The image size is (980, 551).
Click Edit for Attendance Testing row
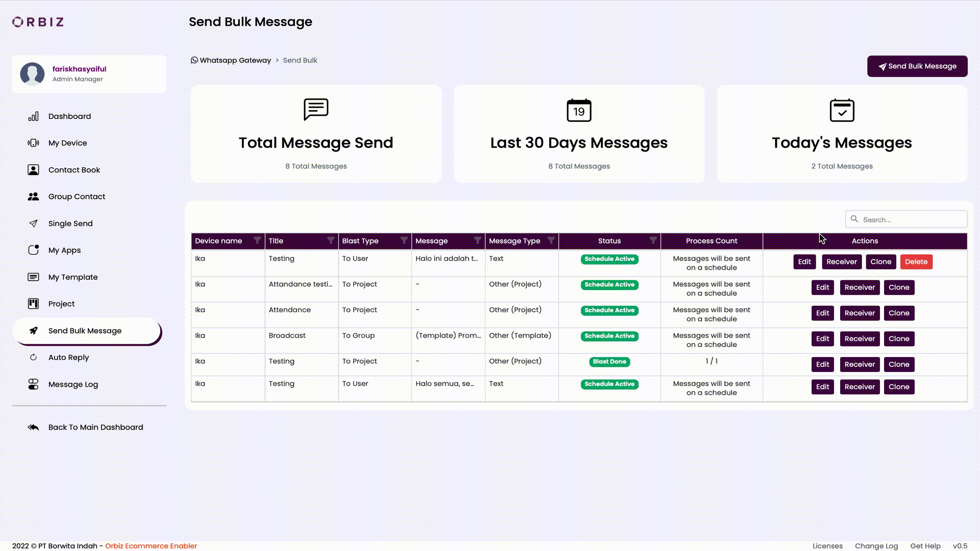(822, 287)
